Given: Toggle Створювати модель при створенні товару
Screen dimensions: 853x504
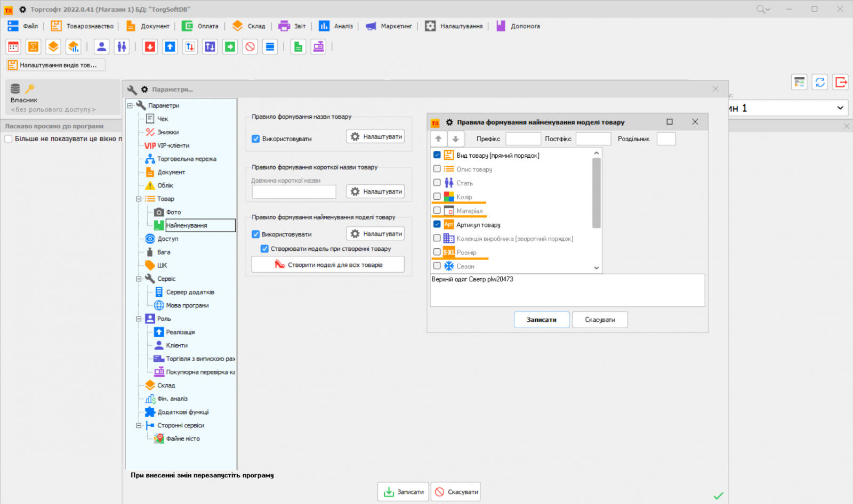Looking at the screenshot, I should [264, 249].
